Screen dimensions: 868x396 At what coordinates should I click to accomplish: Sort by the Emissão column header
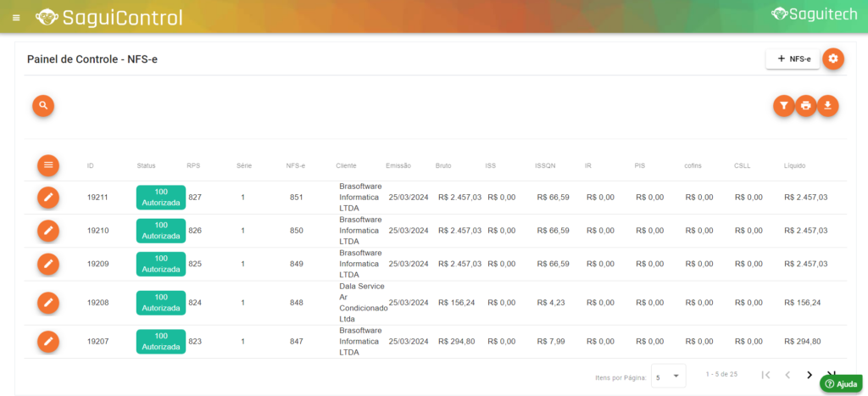[398, 165]
